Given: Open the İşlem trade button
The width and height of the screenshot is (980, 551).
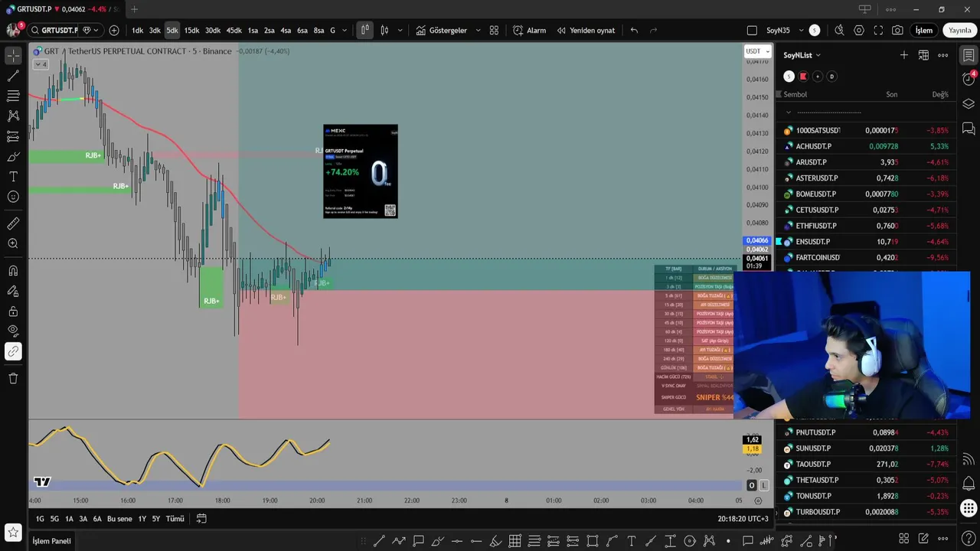Looking at the screenshot, I should click(924, 31).
